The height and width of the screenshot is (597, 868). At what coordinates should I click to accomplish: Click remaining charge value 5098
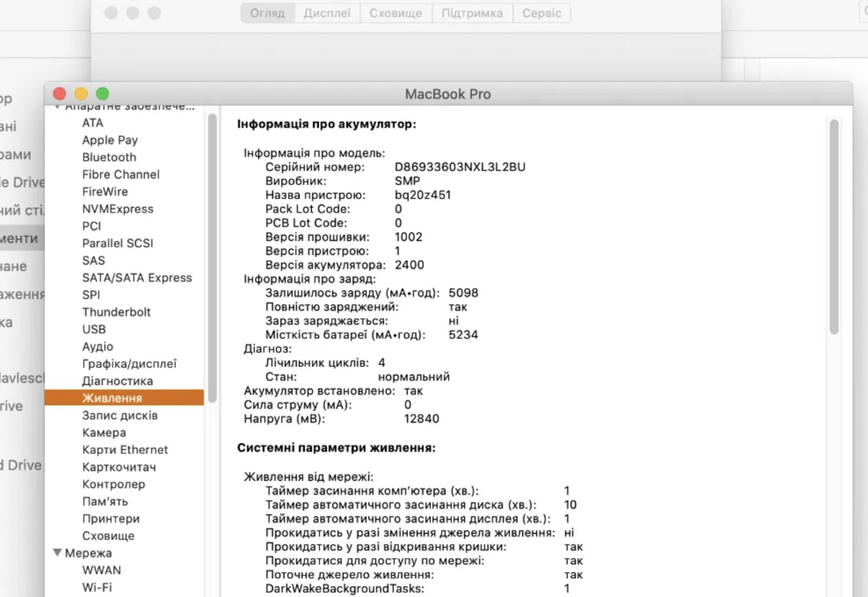pos(463,293)
